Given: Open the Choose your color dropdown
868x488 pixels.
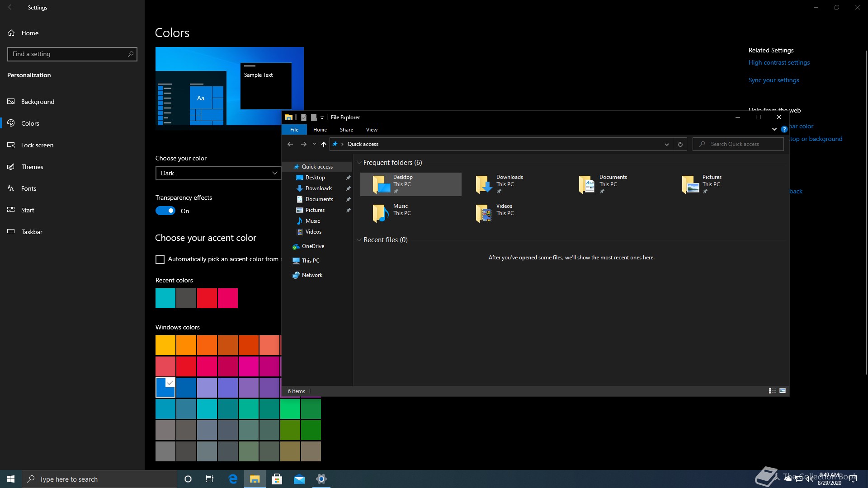Looking at the screenshot, I should point(218,173).
